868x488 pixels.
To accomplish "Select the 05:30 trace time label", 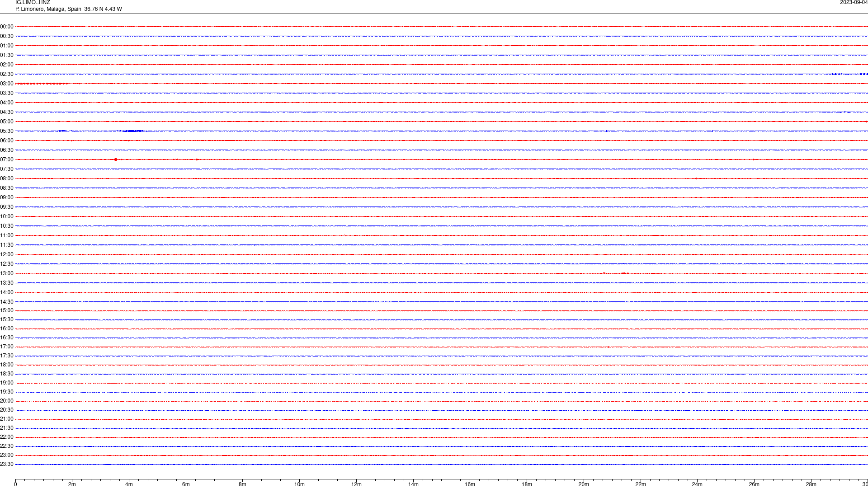I will coord(7,131).
